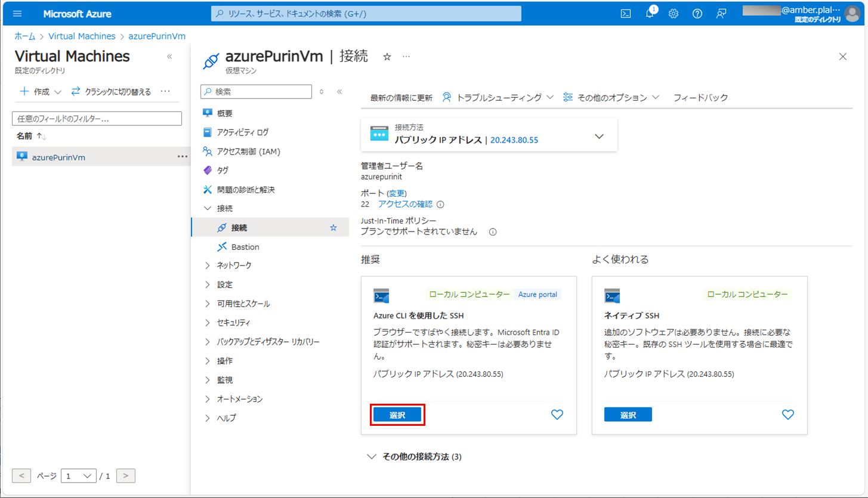Image resolution: width=868 pixels, height=498 pixels.
Task: Favorite the Azure CLI SSH card heart
Action: pyautogui.click(x=557, y=415)
